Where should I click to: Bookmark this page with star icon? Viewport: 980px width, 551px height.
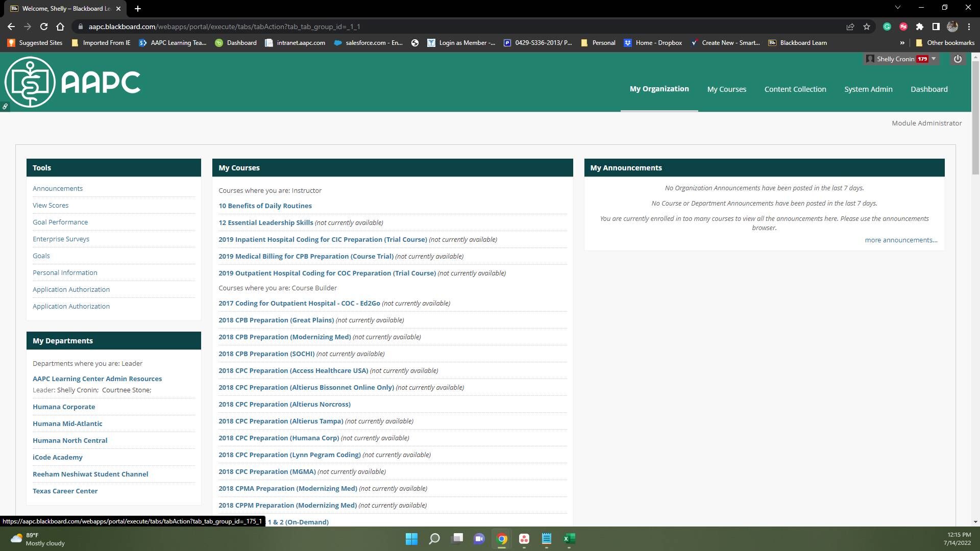click(x=867, y=27)
